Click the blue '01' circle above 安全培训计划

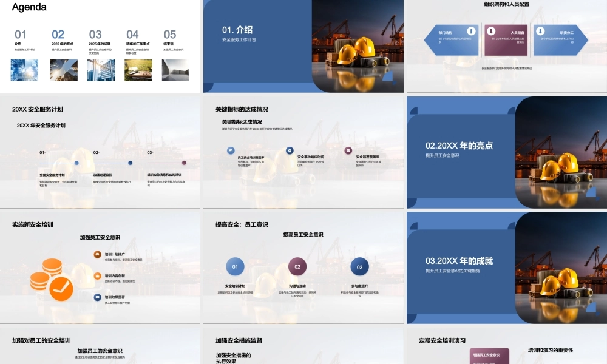coord(235,266)
